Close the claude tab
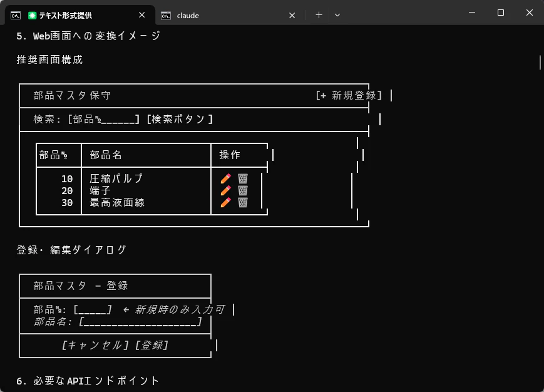 (292, 15)
